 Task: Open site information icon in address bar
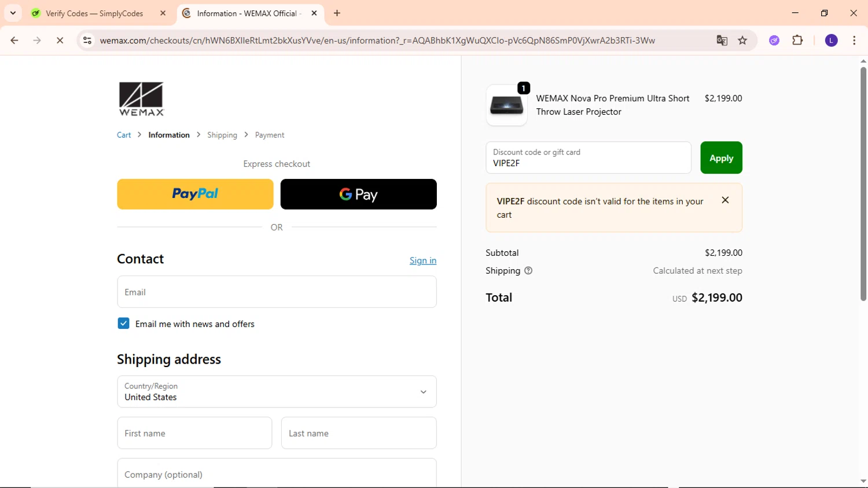click(x=87, y=41)
